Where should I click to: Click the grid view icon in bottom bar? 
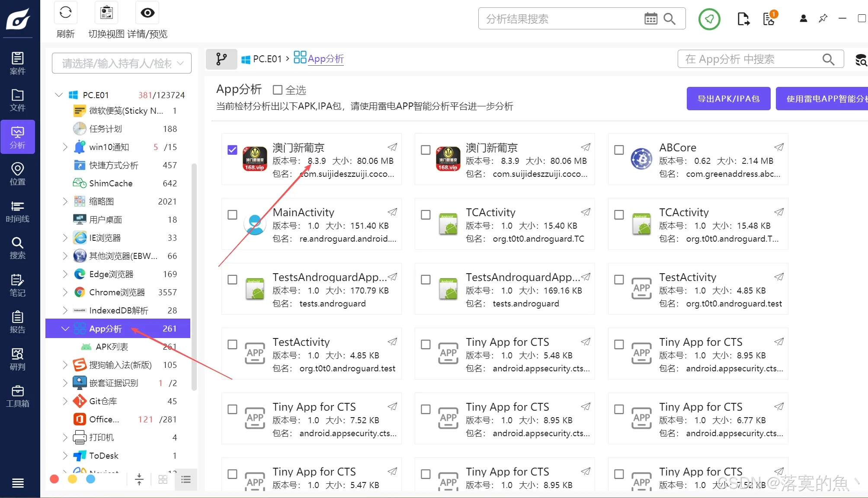(x=163, y=479)
